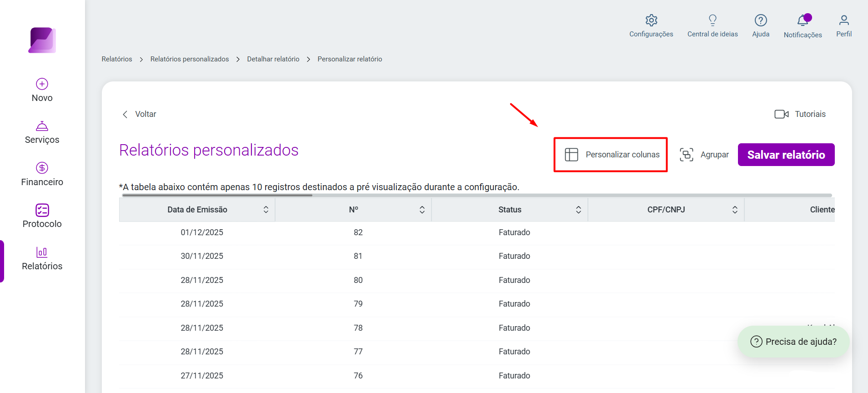868x393 pixels.
Task: Click the Data de Emissão header text
Action: pos(197,210)
